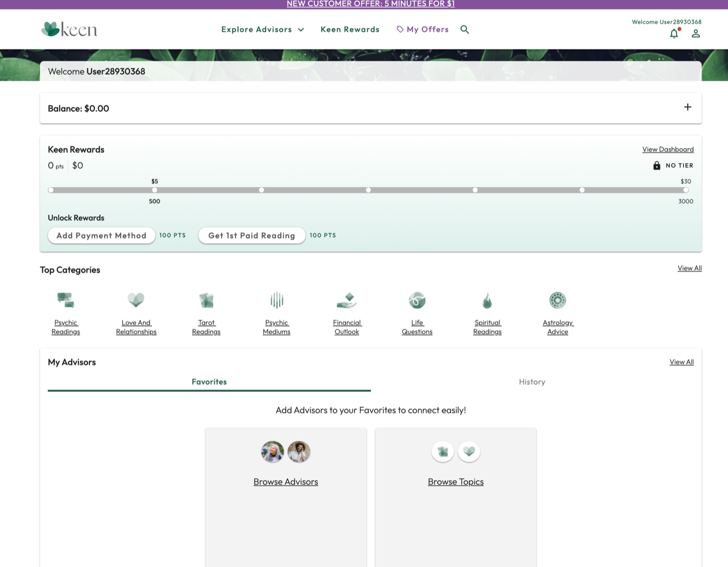Click the Spiritual Readings flame icon
The image size is (728, 567).
tap(487, 300)
